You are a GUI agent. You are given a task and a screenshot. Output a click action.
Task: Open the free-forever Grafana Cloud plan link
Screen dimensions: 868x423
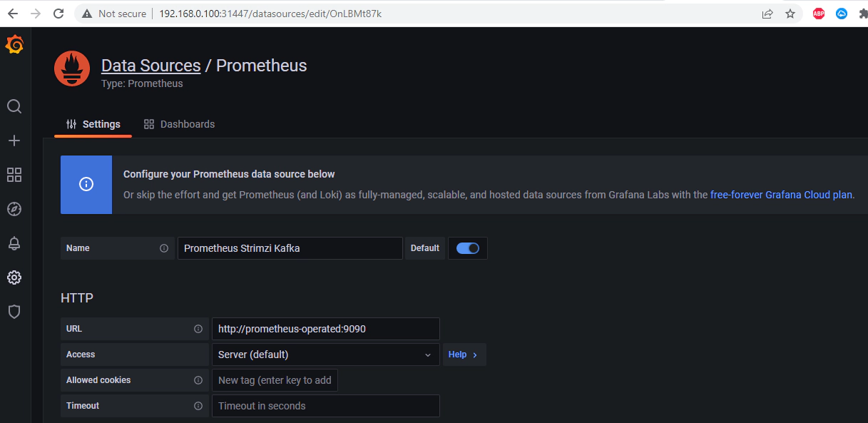pos(782,194)
